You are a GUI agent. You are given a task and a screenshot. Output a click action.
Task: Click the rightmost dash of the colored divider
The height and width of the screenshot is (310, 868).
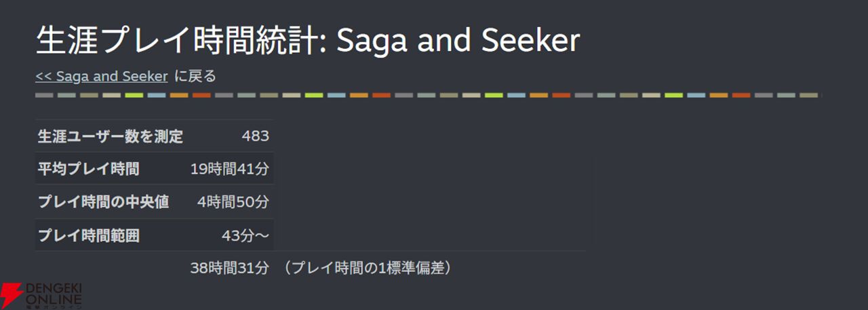click(x=808, y=96)
